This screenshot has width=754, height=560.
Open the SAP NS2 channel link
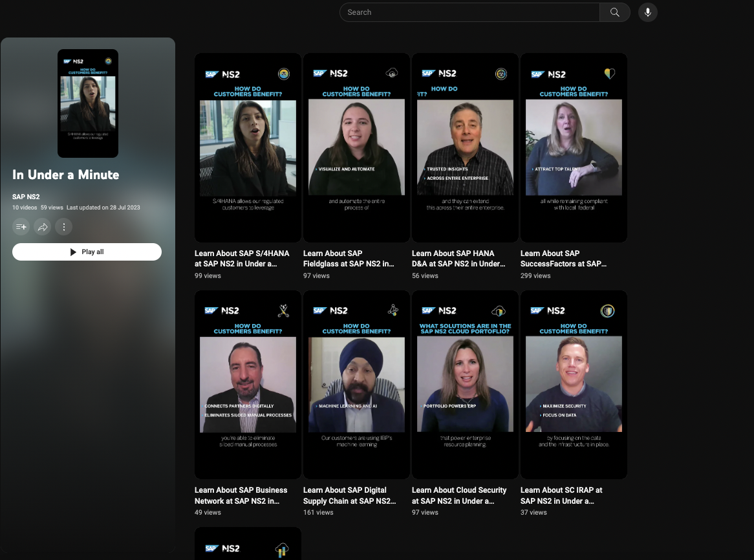(x=26, y=197)
